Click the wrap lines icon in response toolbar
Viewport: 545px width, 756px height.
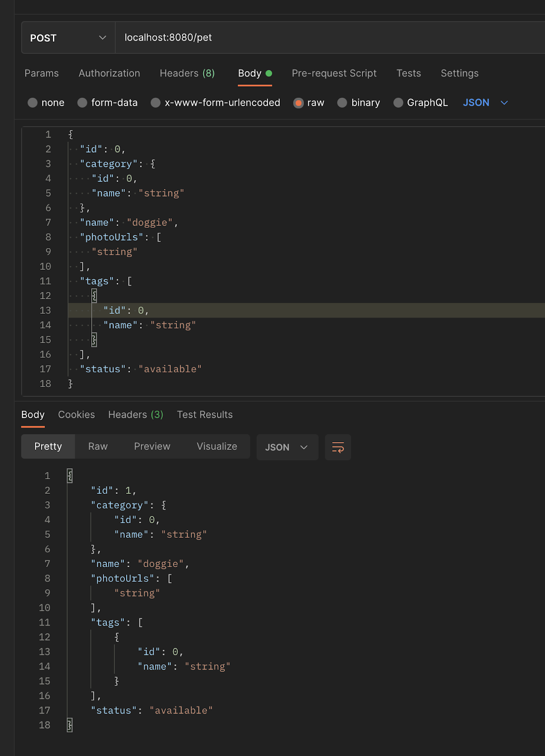(338, 447)
